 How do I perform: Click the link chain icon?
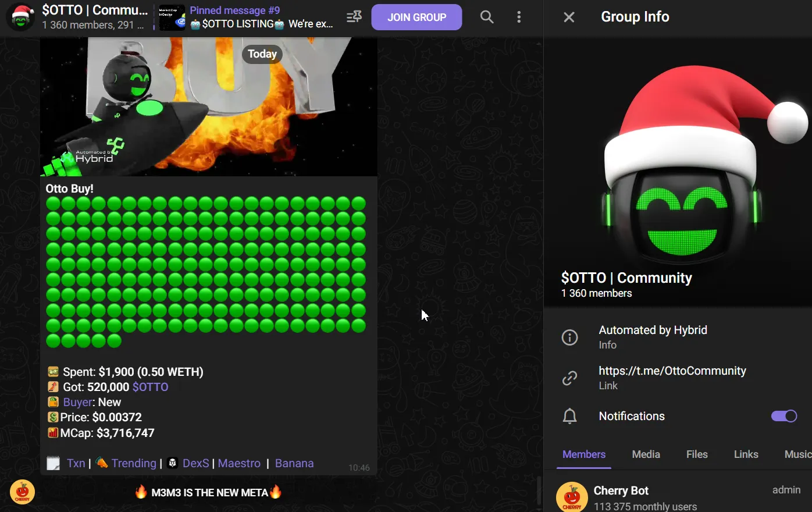(x=569, y=378)
